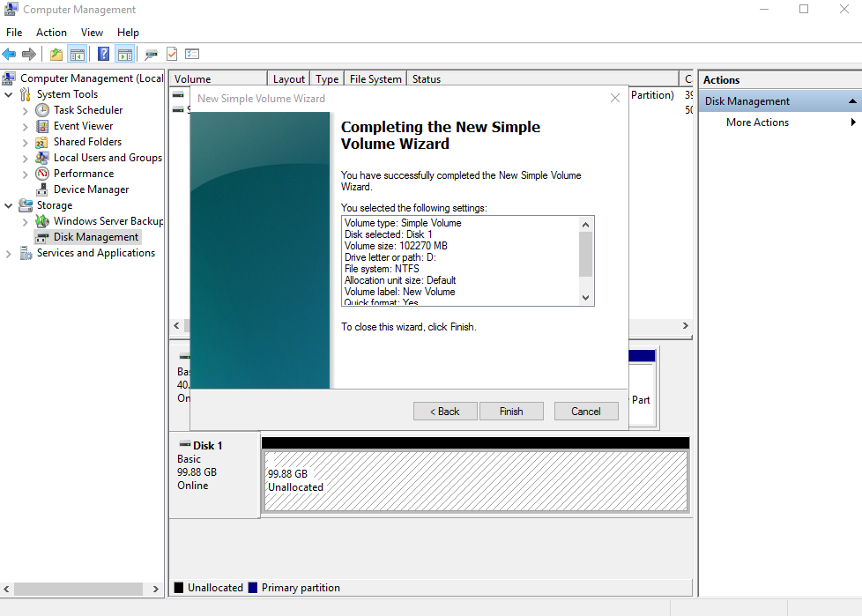Open the View menu
The width and height of the screenshot is (862, 616).
[92, 33]
